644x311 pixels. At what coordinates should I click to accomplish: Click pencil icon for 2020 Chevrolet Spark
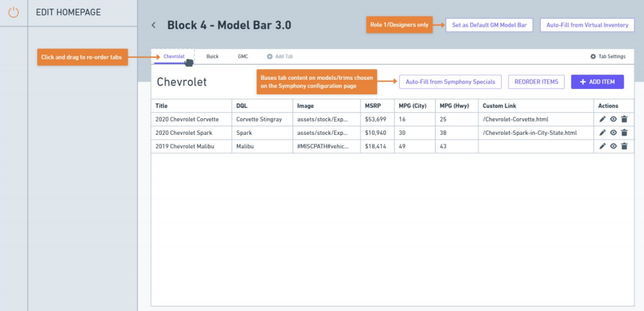(602, 132)
